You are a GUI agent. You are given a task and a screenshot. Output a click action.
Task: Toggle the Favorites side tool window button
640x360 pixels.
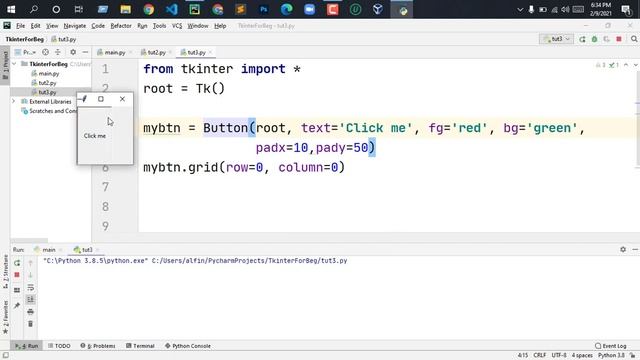(x=5, y=317)
